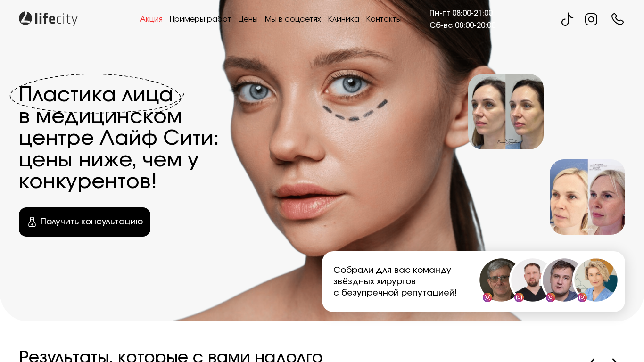Open the Акция menu item
The image size is (644, 362).
click(151, 19)
